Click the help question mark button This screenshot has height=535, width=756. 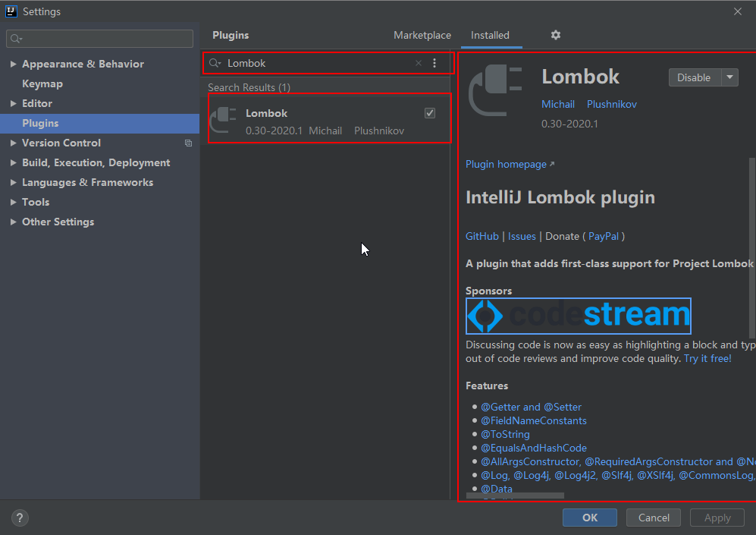(x=20, y=518)
